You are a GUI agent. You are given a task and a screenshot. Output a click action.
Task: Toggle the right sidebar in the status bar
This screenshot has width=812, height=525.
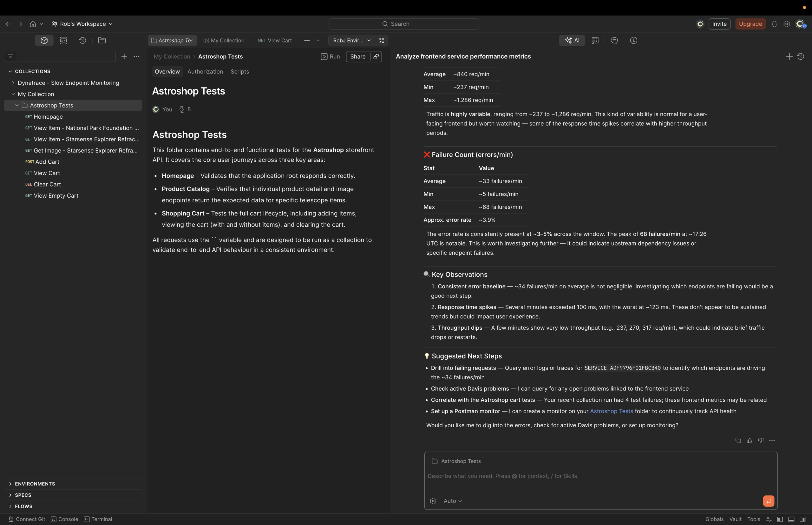coord(802,519)
